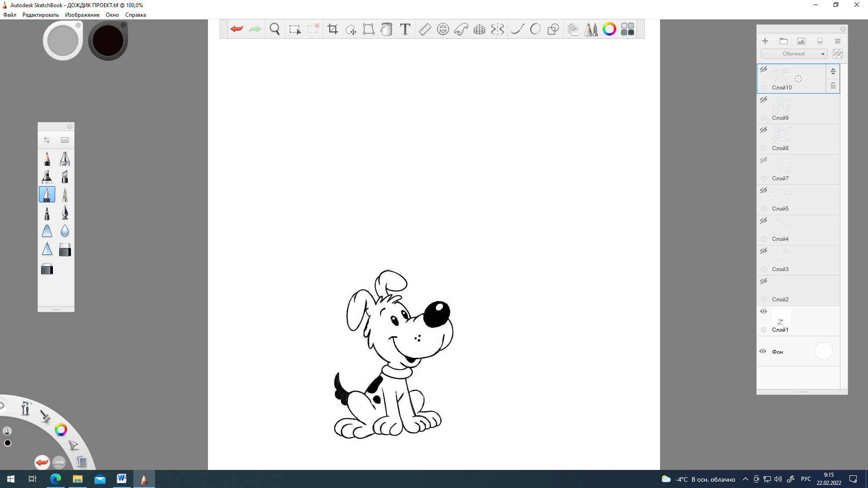Open Microsoft Word from taskbar

click(122, 479)
